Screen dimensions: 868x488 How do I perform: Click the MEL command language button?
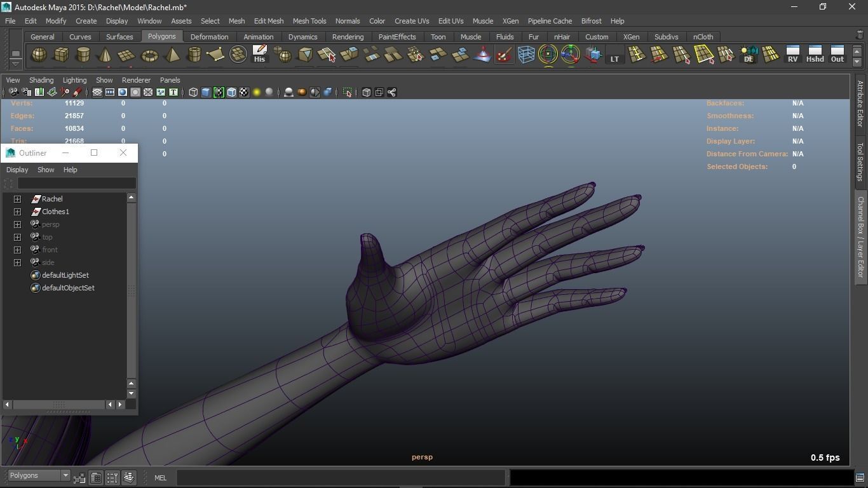[160, 478]
